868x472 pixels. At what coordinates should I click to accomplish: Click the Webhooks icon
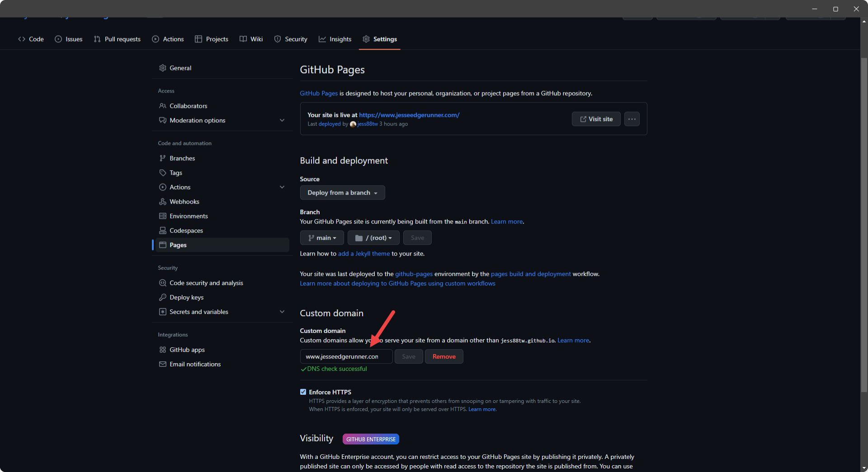tap(163, 201)
